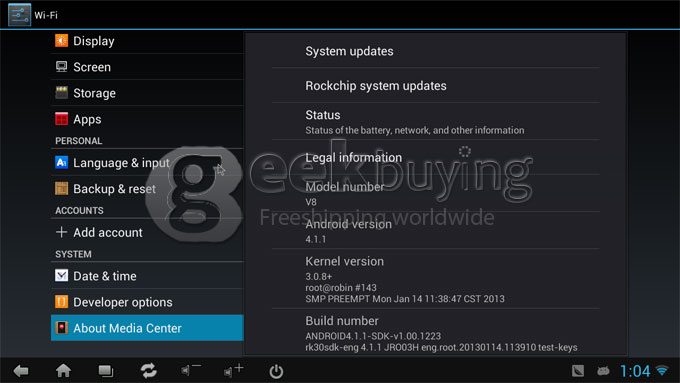The height and width of the screenshot is (383, 680).
Task: Tap the Kernel version entry
Action: (x=436, y=279)
